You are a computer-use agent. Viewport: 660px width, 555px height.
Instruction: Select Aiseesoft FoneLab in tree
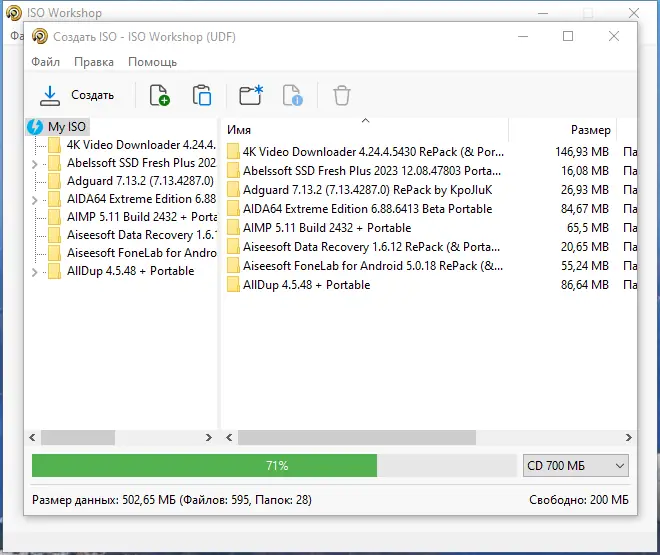pyautogui.click(x=141, y=253)
